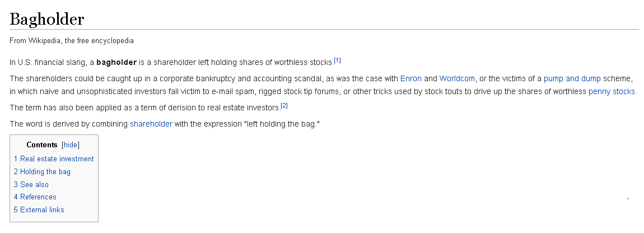Follow the pump and dump link
Screen dimensions: 644x233
point(572,78)
